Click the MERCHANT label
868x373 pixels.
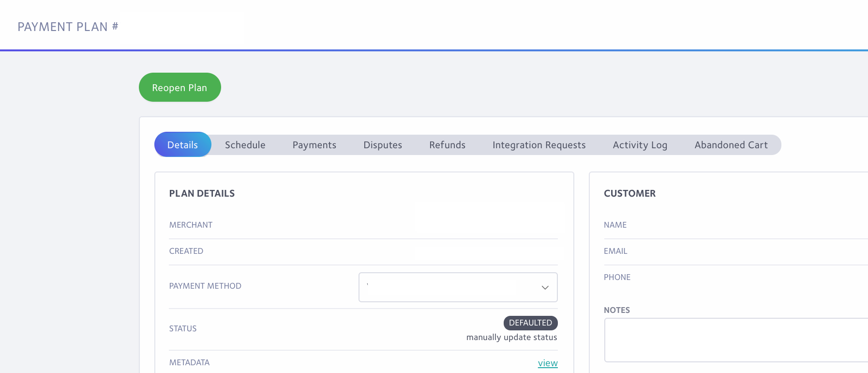pos(191,225)
